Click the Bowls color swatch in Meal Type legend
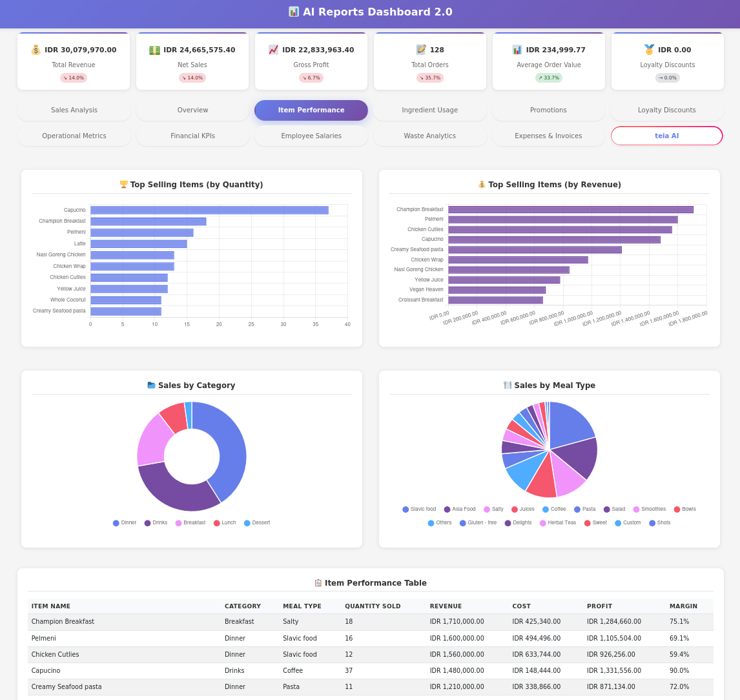This screenshot has height=700, width=740. coord(677,510)
